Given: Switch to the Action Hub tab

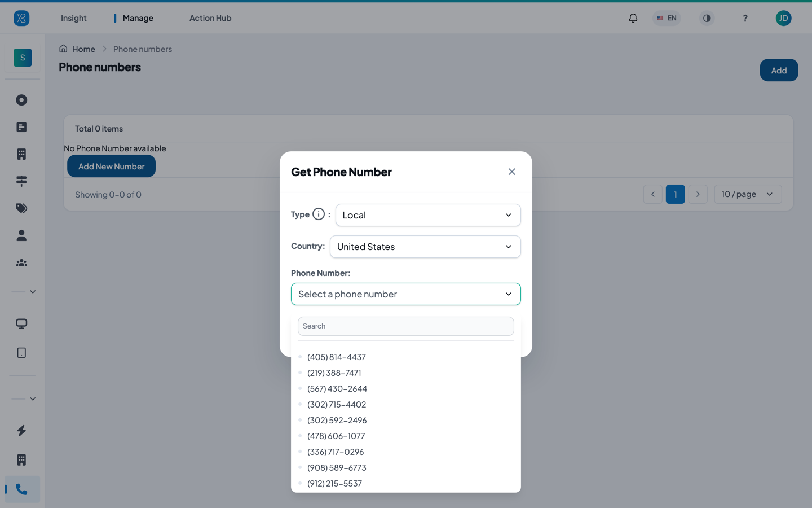Looking at the screenshot, I should tap(210, 18).
